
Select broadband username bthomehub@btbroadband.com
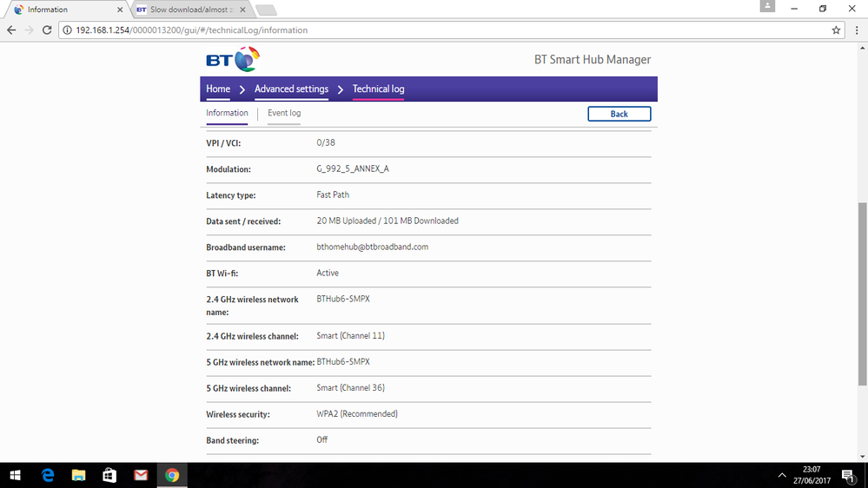click(x=372, y=247)
